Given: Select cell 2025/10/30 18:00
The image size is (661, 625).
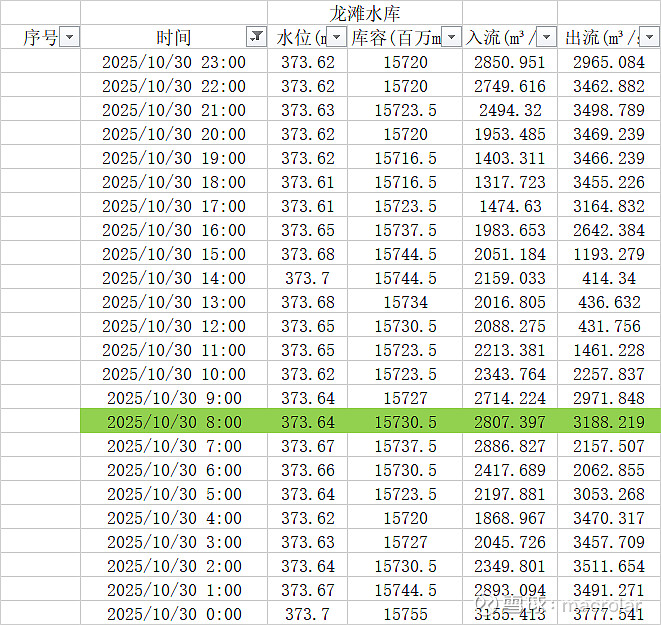Looking at the screenshot, I should [174, 182].
